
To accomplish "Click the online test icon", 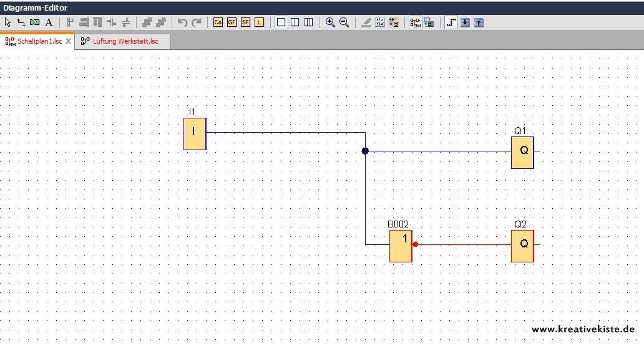I will (x=429, y=22).
